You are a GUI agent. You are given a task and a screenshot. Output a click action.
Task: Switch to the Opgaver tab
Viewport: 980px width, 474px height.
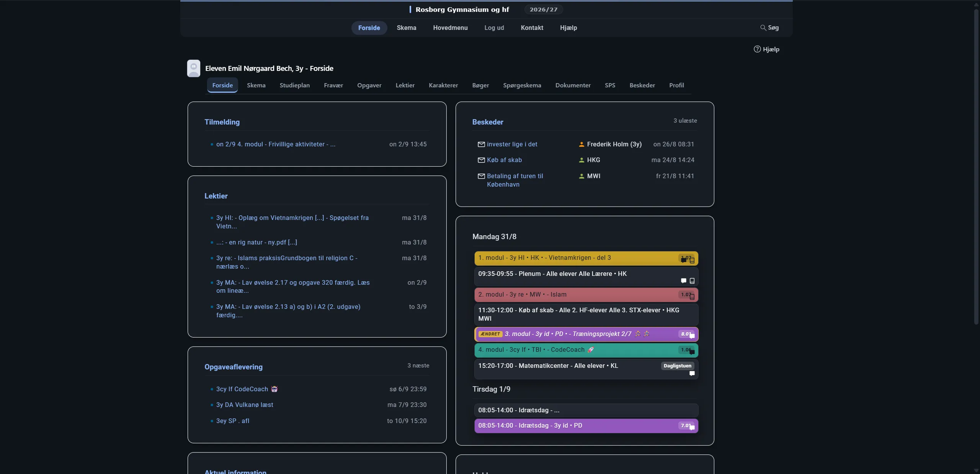pyautogui.click(x=369, y=85)
